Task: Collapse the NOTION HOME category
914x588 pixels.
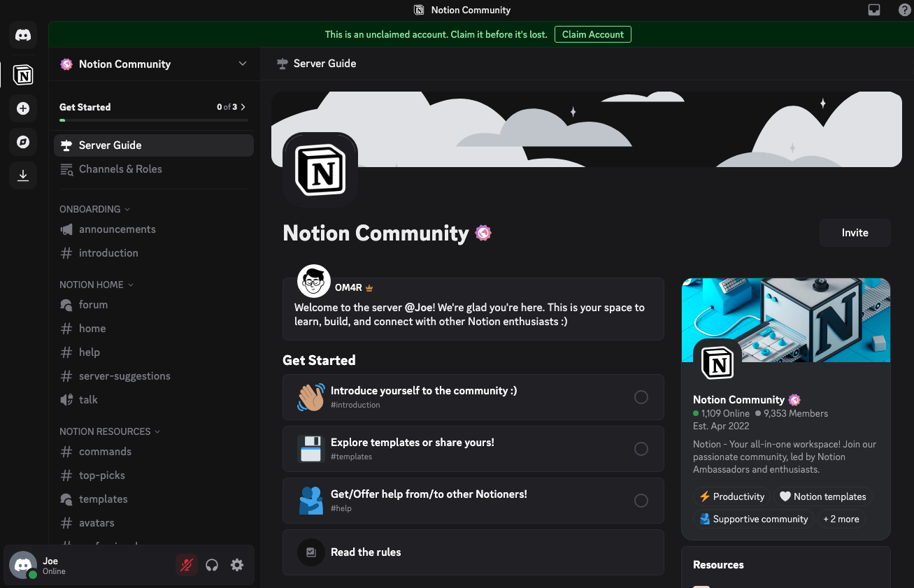Action: click(97, 285)
